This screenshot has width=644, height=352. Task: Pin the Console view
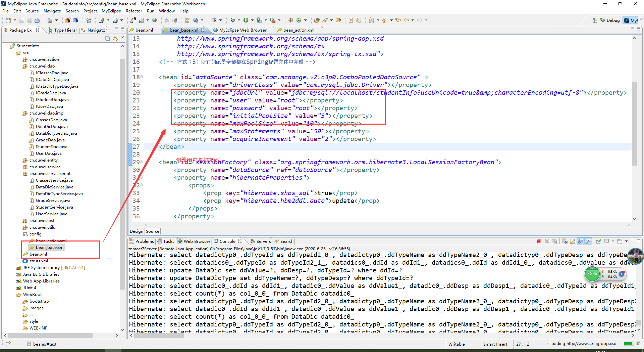pos(598,241)
